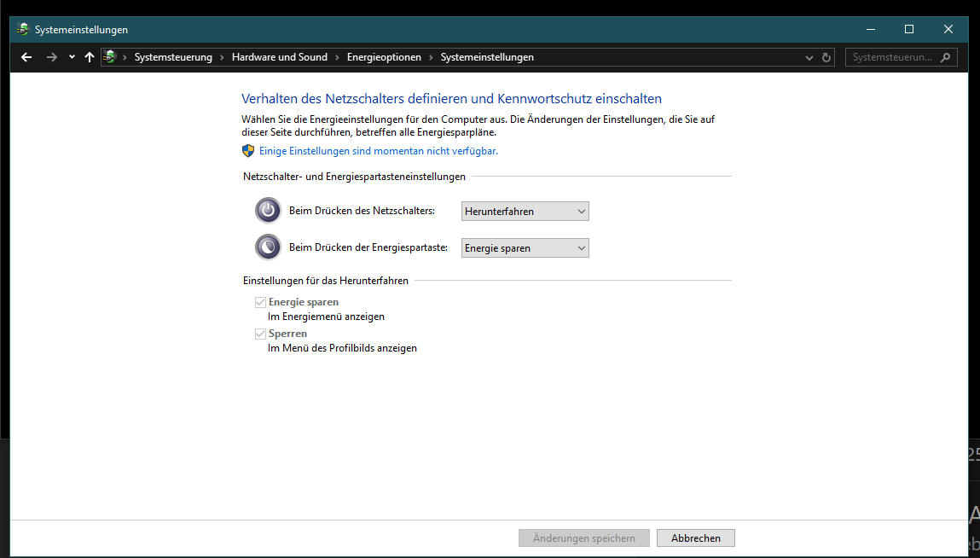Click 'Netzschalter- und Energiespartasteneinstellungen' section label
Screen dimensions: 980x558
354,177
